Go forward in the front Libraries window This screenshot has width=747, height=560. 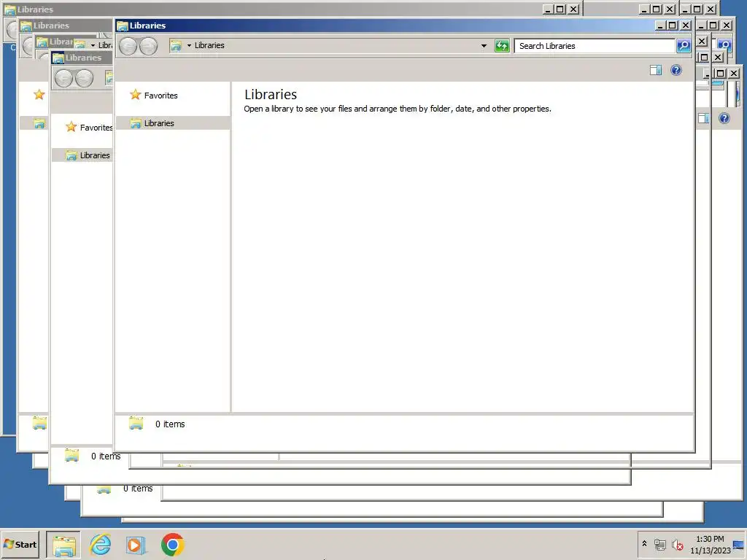point(148,46)
